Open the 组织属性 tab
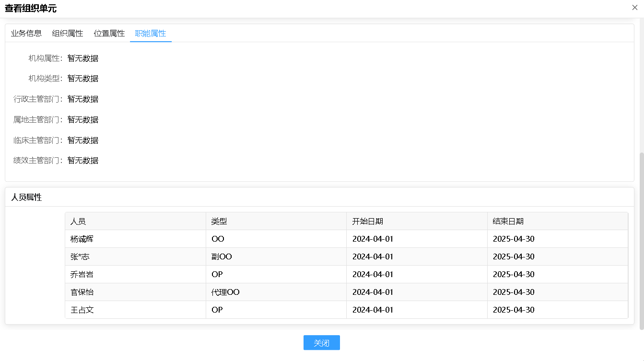 coord(68,33)
